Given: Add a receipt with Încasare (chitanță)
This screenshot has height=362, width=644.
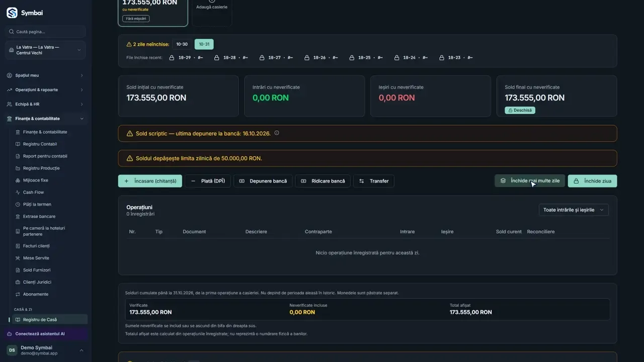Looking at the screenshot, I should 150,181.
